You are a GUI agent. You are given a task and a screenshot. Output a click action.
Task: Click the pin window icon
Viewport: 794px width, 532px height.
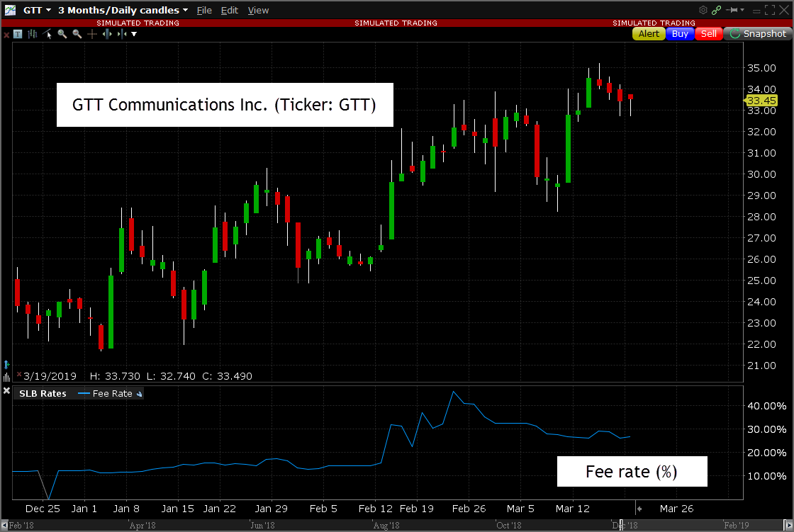(732, 10)
